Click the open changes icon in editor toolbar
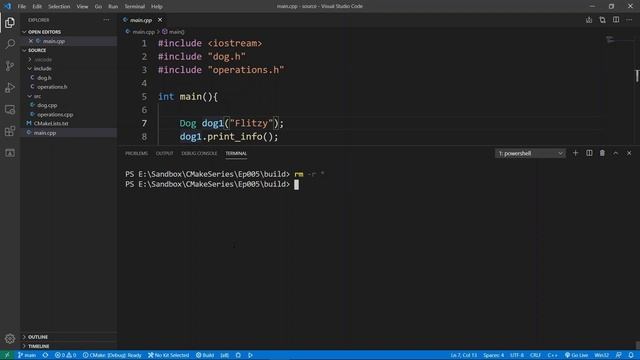The height and width of the screenshot is (360, 640). tap(602, 20)
